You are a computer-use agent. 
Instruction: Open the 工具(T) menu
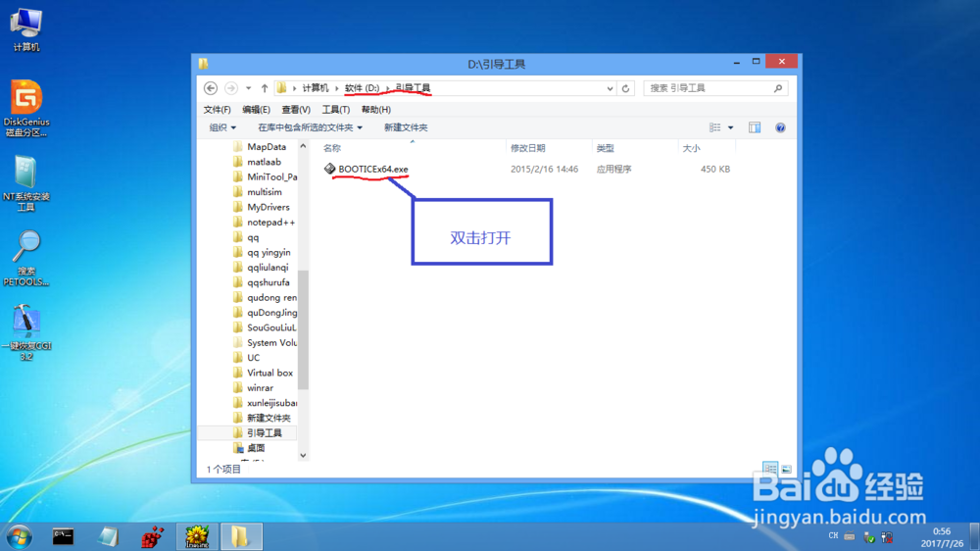[x=335, y=110]
